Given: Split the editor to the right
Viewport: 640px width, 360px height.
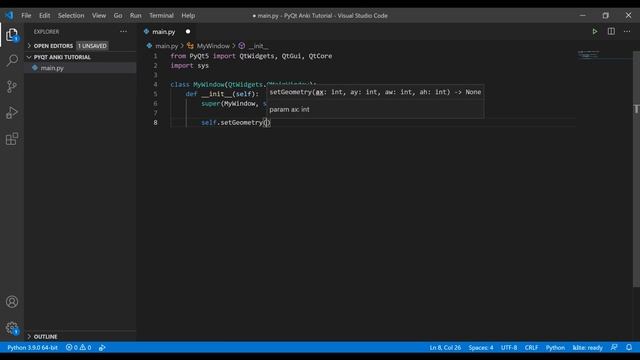Looking at the screenshot, I should pos(611,31).
